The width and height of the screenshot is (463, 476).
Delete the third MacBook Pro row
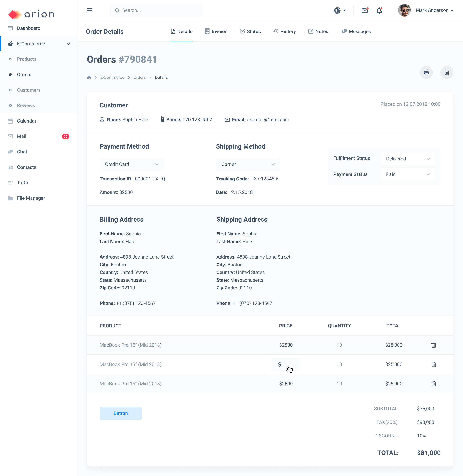[434, 384]
